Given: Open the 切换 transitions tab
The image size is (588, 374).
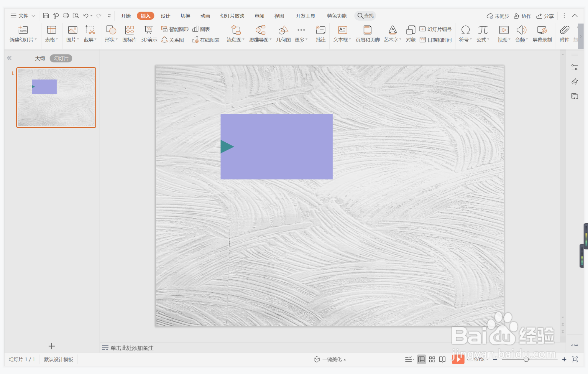Looking at the screenshot, I should 185,16.
